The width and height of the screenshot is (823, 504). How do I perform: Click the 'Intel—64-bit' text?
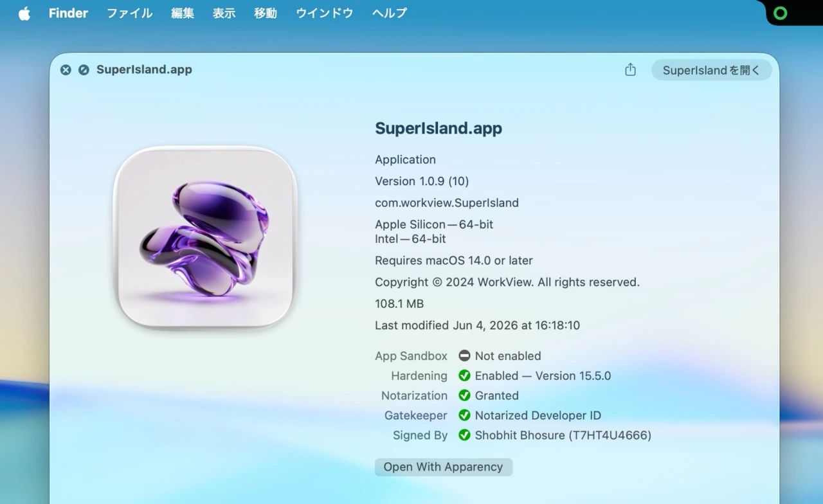pos(410,239)
